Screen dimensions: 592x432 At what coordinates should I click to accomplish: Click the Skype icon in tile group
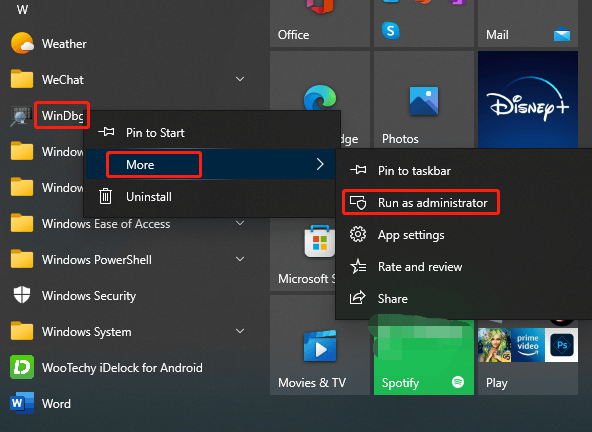pos(390,30)
